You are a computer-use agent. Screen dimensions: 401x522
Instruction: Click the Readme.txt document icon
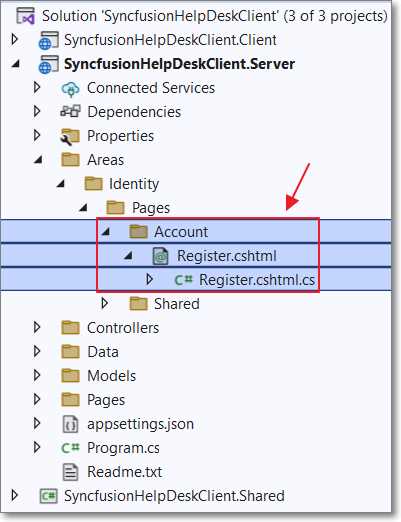coord(70,472)
